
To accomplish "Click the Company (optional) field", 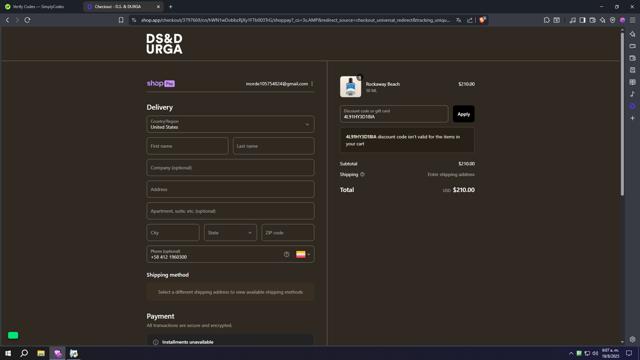I will pos(230,167).
